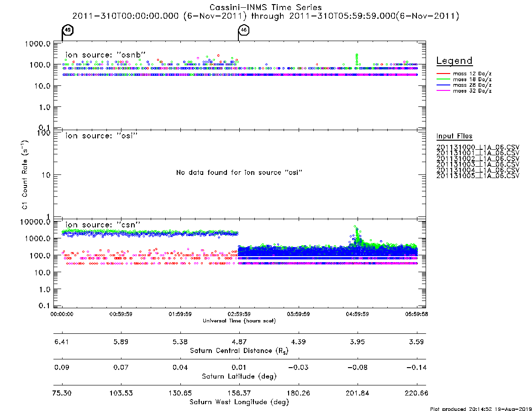This screenshot has height=411, width=532.
Task: Click distance value 6.41
Action: click(61, 342)
